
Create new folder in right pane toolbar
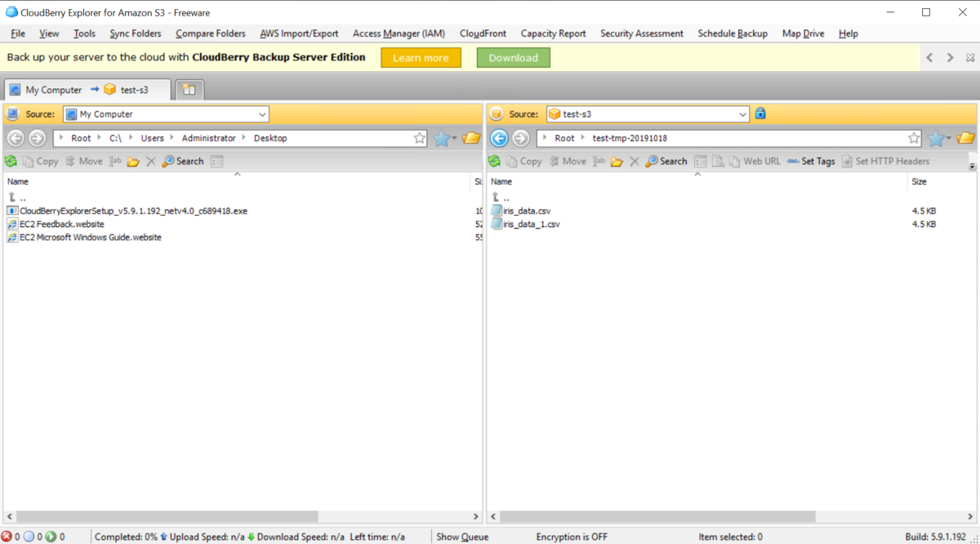pyautogui.click(x=617, y=162)
